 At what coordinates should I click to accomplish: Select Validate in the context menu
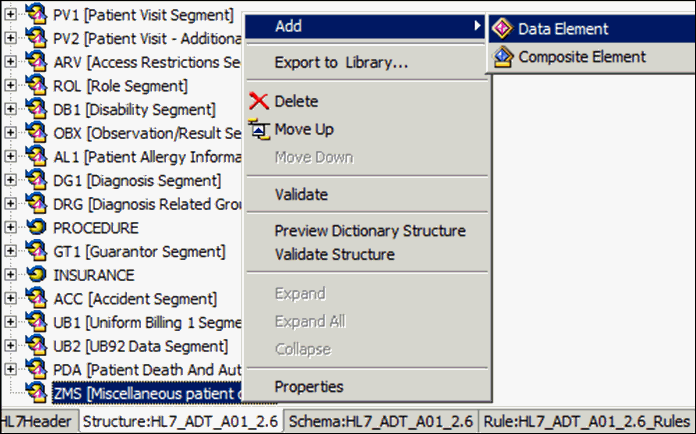pos(301,194)
